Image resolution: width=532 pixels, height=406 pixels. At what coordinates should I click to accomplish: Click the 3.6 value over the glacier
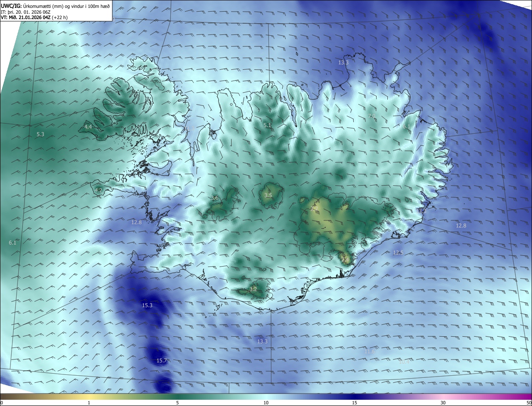pos(214,198)
